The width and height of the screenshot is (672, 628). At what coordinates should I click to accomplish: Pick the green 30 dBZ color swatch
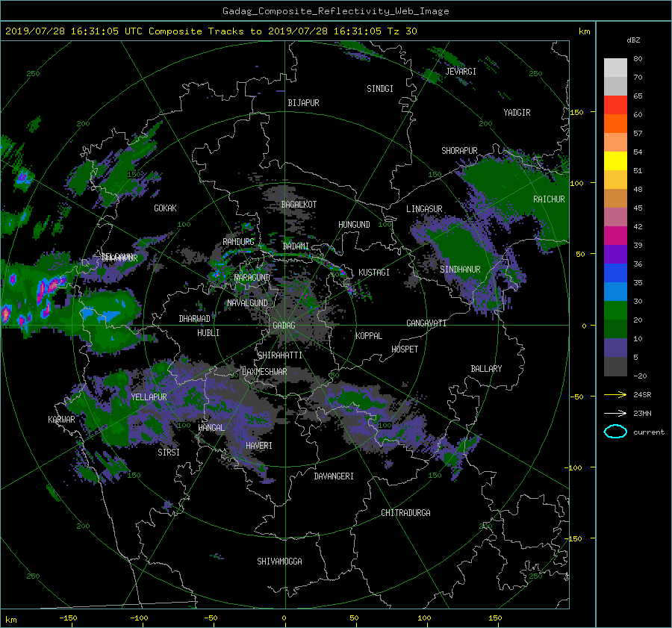pyautogui.click(x=615, y=311)
